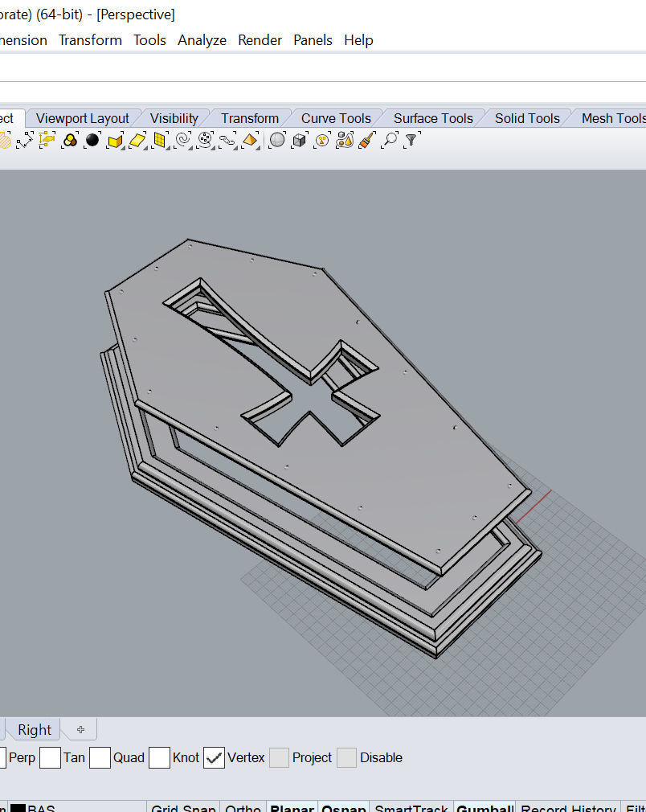Uncheck the Vertex object snap checkbox
The height and width of the screenshot is (812, 646).
click(214, 757)
